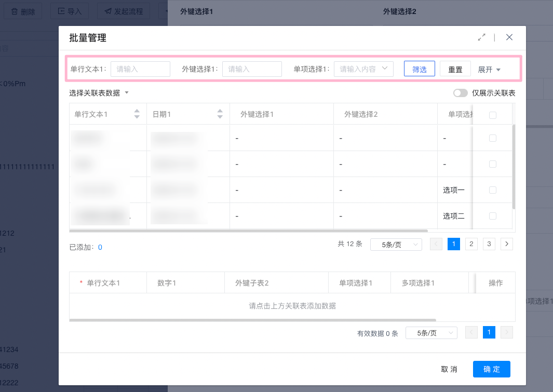Image resolution: width=553 pixels, height=392 pixels.
Task: Click the 筛选 filter button
Action: [x=419, y=69]
